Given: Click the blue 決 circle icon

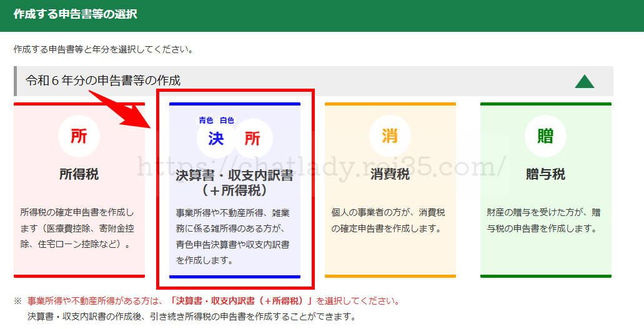Looking at the screenshot, I should tap(215, 139).
